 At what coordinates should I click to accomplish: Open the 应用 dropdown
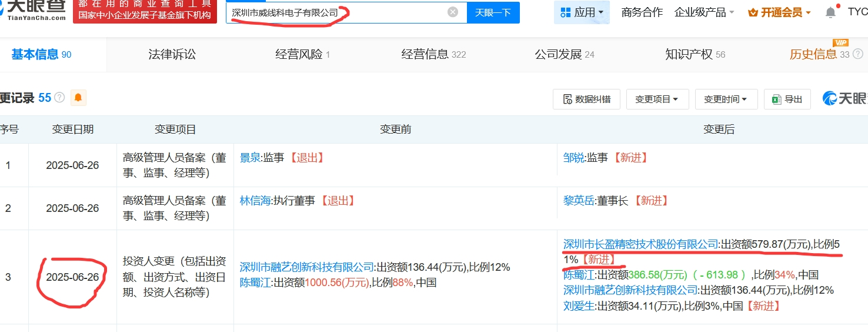[x=582, y=12]
